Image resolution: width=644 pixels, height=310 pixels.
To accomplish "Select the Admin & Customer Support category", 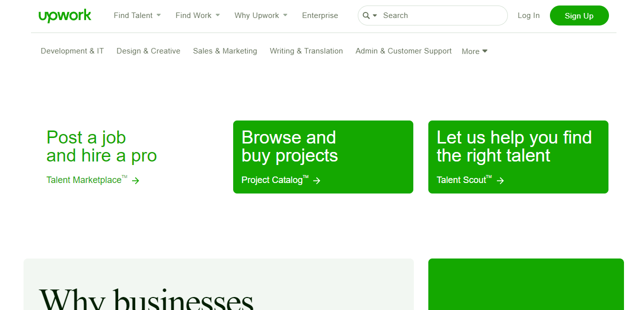I will coord(404,51).
